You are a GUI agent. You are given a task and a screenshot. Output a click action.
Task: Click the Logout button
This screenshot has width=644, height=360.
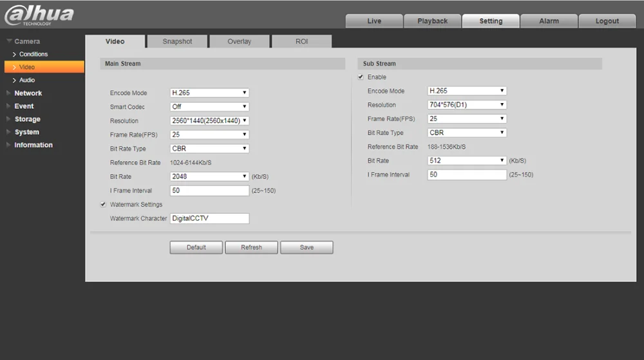[607, 21]
